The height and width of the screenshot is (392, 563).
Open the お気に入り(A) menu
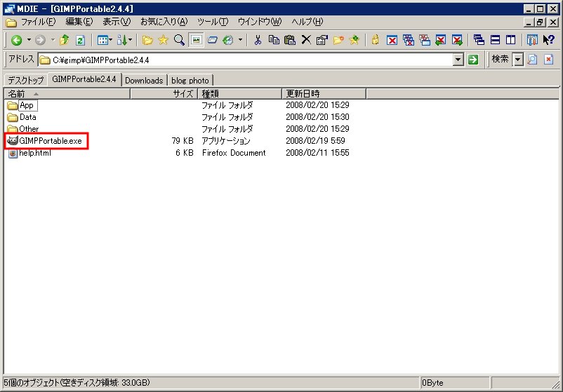tap(164, 22)
